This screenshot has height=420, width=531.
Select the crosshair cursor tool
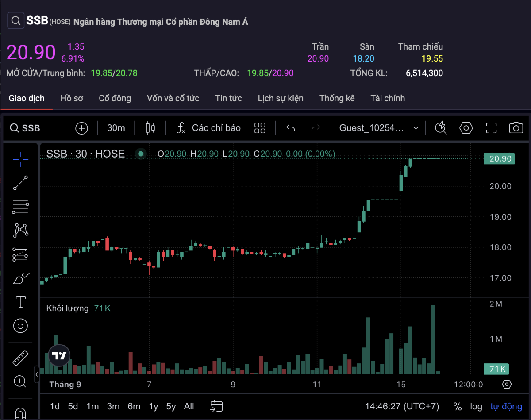point(20,158)
